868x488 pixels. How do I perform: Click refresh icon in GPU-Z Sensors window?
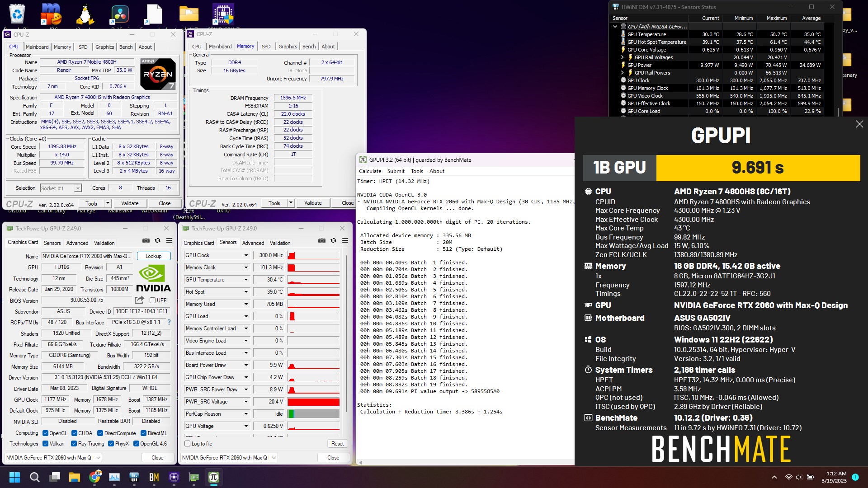(x=333, y=240)
